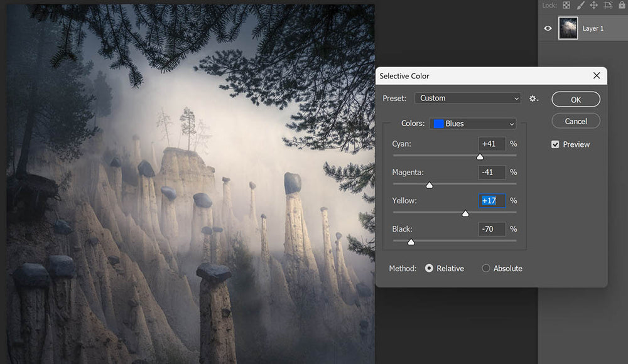Lock all padlock icon
Screen dimensions: 628x364
coord(622,5)
